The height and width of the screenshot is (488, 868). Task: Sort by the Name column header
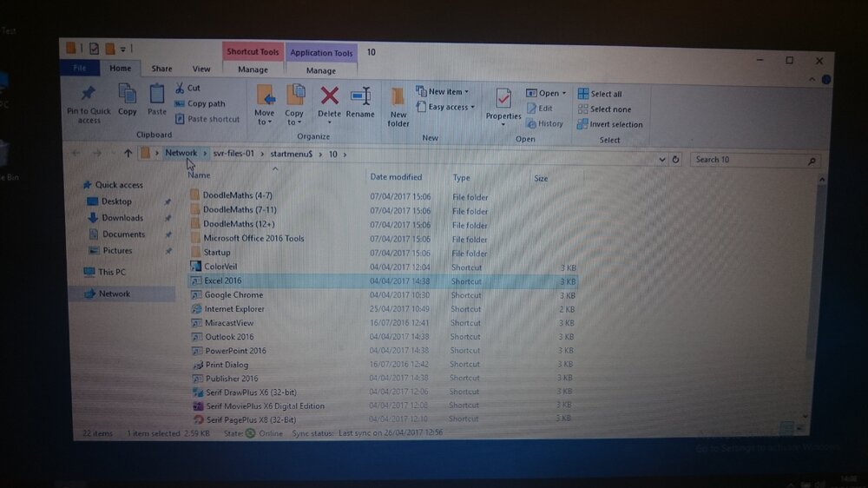199,175
